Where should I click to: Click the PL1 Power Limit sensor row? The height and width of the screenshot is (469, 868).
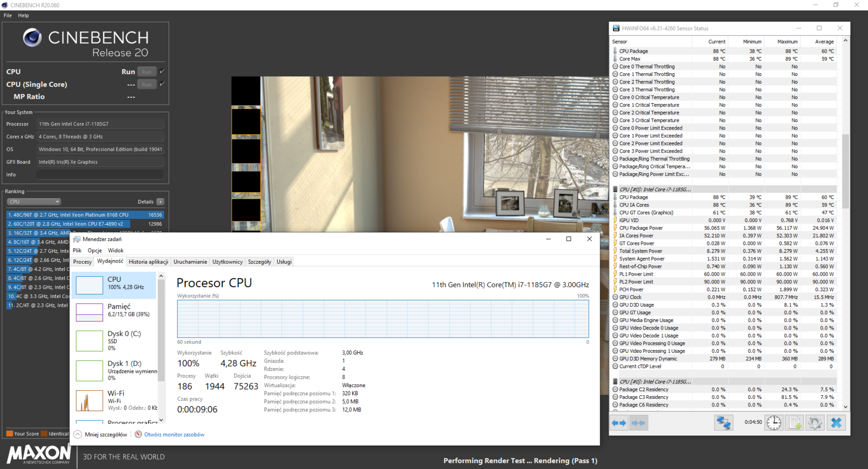(x=724, y=274)
